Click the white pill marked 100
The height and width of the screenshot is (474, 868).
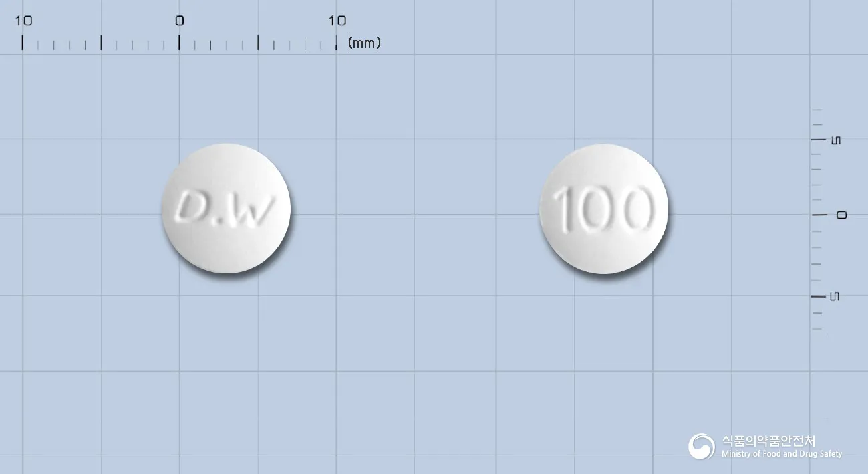(604, 209)
